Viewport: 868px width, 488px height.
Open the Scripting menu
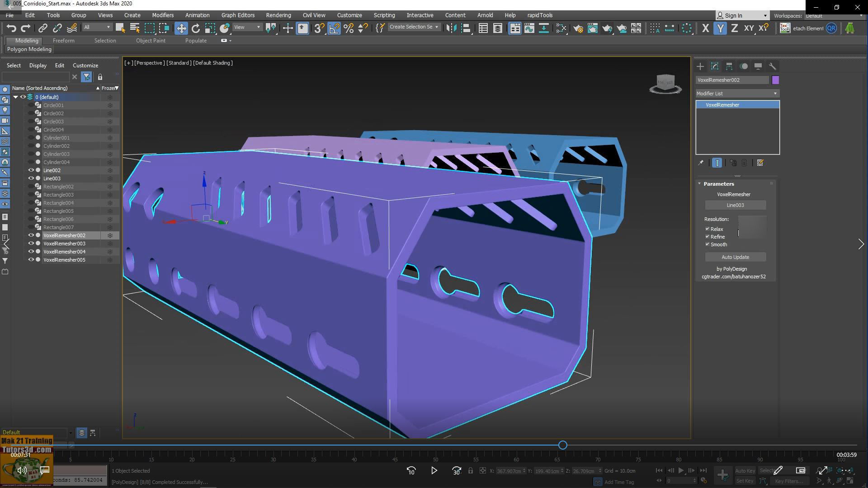(x=384, y=15)
